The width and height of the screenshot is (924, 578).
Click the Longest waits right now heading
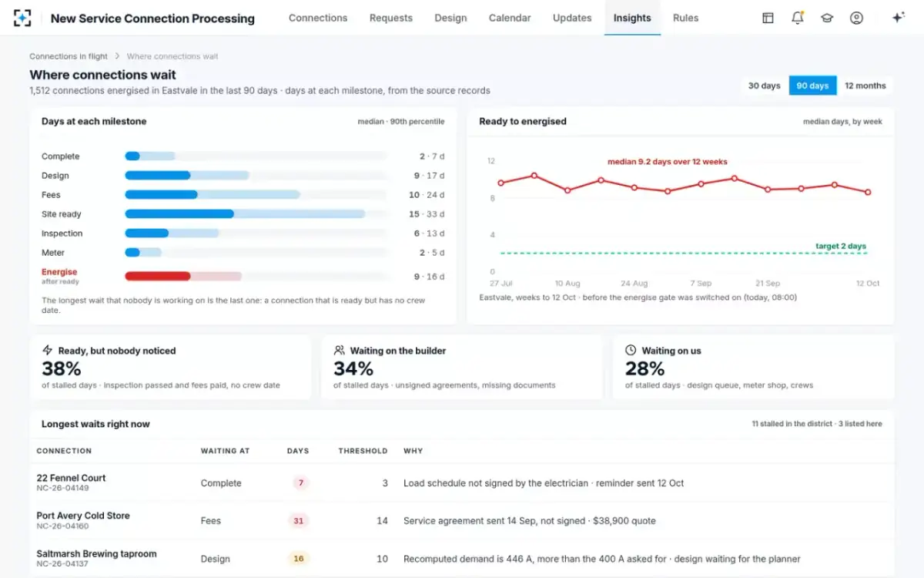pyautogui.click(x=95, y=424)
